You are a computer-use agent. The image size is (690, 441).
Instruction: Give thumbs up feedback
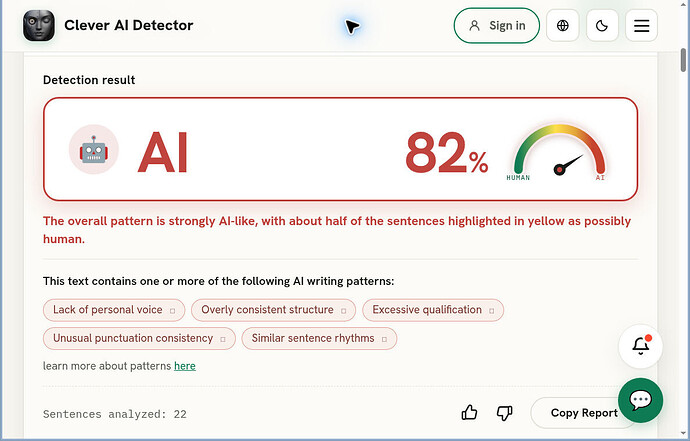469,413
